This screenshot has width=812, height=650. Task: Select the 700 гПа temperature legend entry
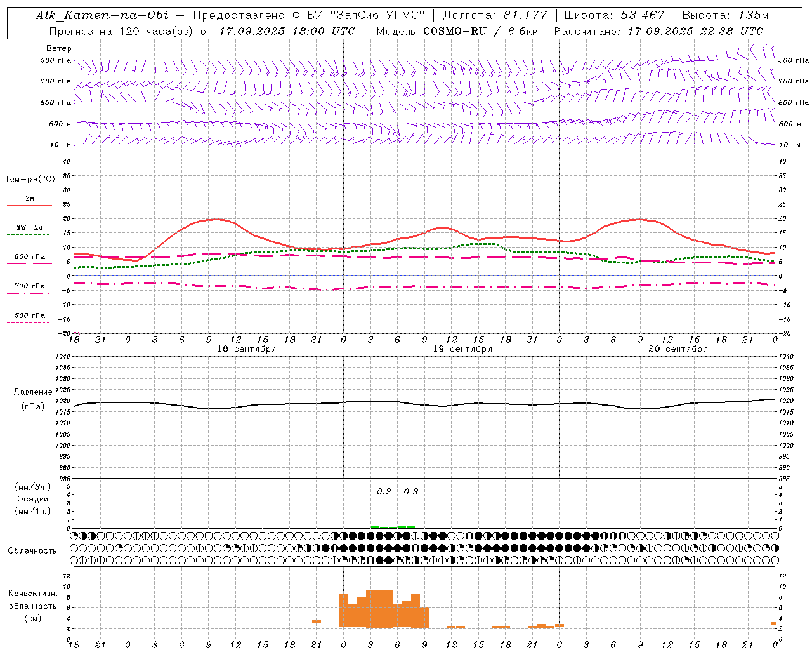[x=30, y=286]
